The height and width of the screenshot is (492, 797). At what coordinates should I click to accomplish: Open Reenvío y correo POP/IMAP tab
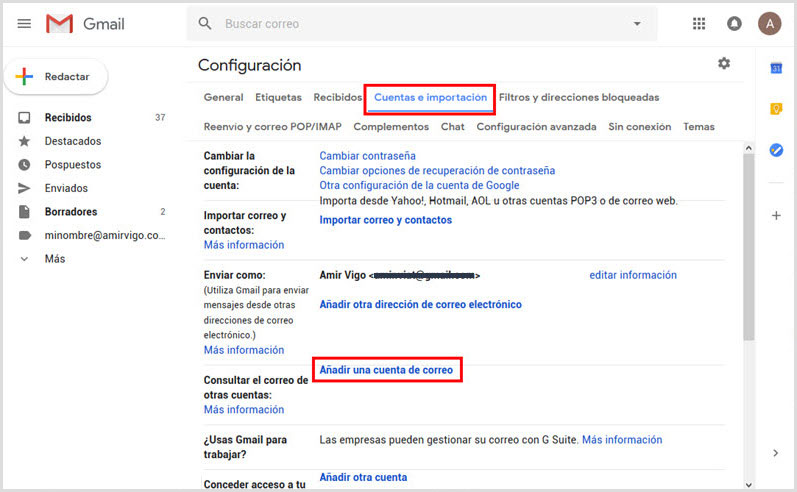coord(272,127)
